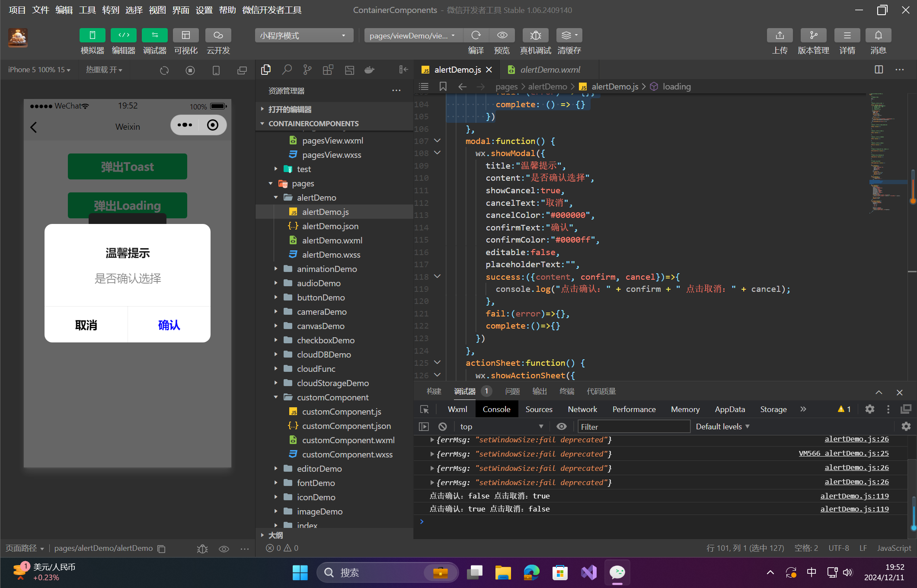Image resolution: width=917 pixels, height=588 pixels.
Task: Open version management icon
Action: click(813, 35)
